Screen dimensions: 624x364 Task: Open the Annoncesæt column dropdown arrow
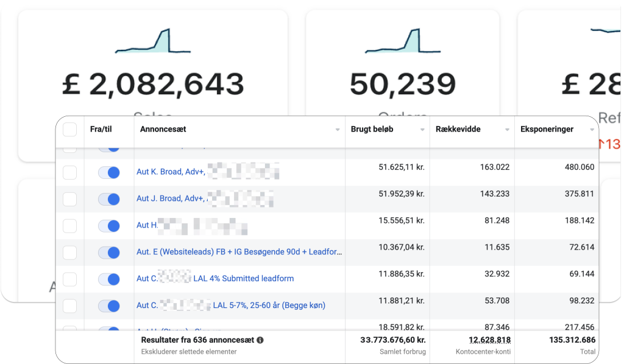[338, 130]
